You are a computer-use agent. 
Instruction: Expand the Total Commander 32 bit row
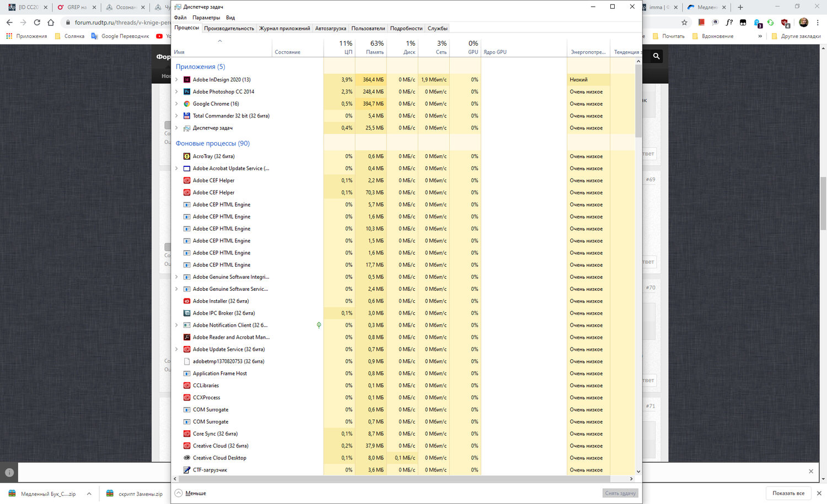pyautogui.click(x=176, y=116)
